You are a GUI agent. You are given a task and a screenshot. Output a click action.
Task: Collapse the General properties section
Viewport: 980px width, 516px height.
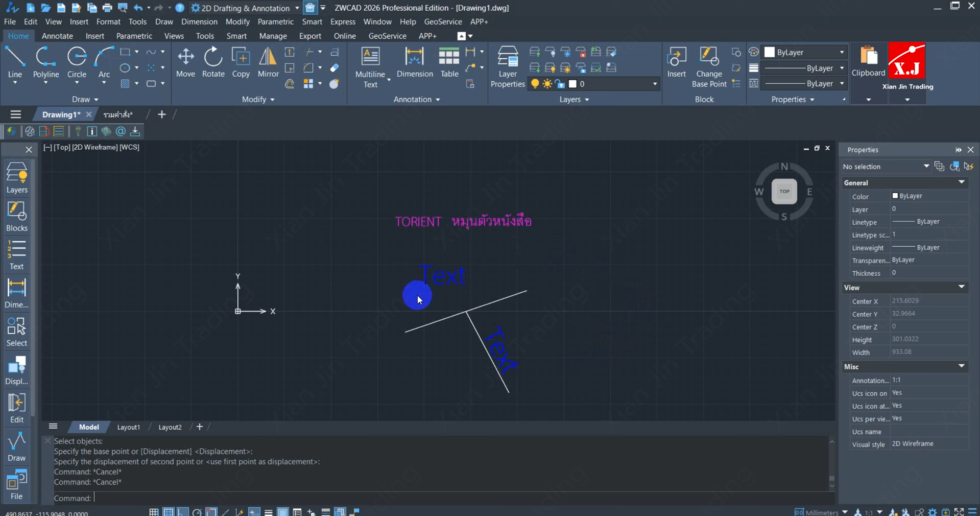click(961, 182)
